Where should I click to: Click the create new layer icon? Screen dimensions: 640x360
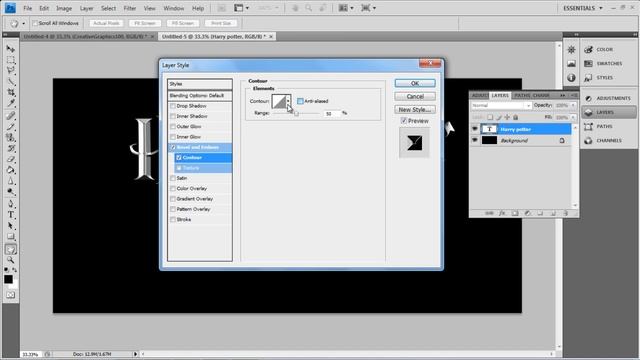553,213
